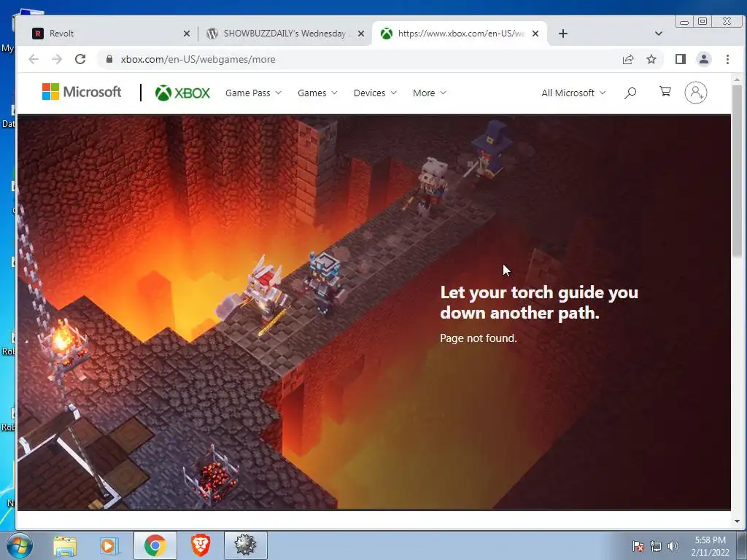Click the Chrome forward arrow button
This screenshot has width=747, height=560.
[57, 59]
